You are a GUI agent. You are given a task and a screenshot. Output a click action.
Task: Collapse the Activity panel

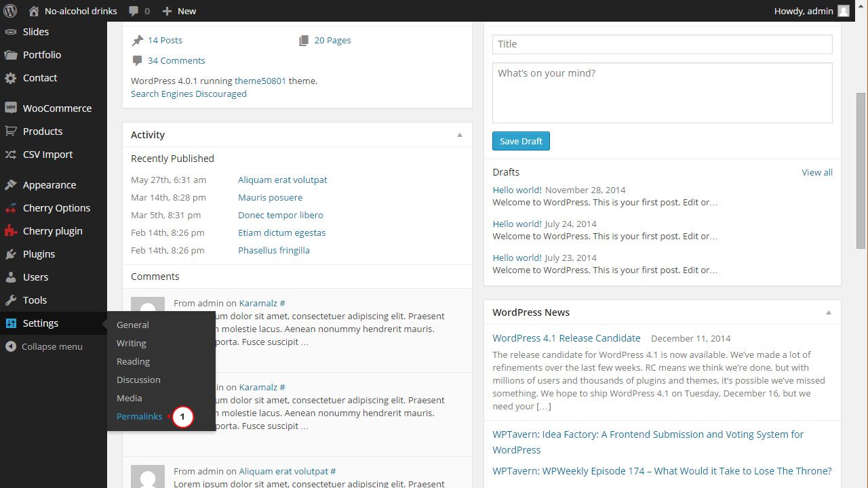459,134
